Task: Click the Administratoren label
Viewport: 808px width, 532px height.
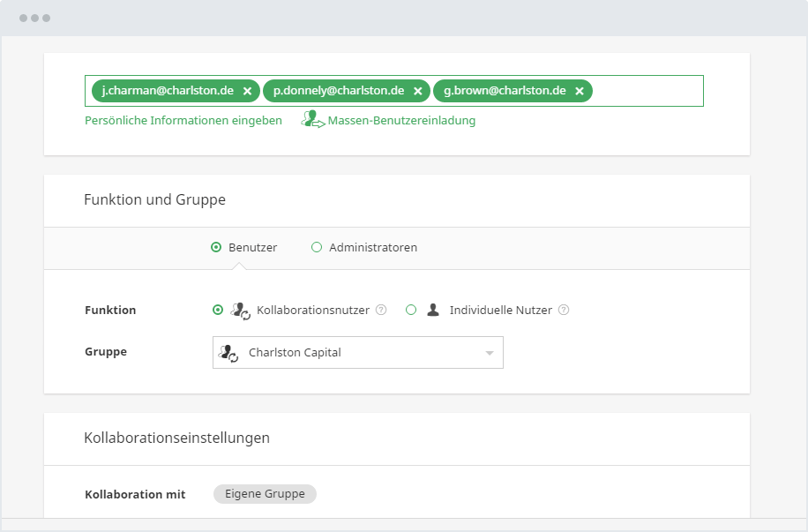Action: tap(373, 247)
